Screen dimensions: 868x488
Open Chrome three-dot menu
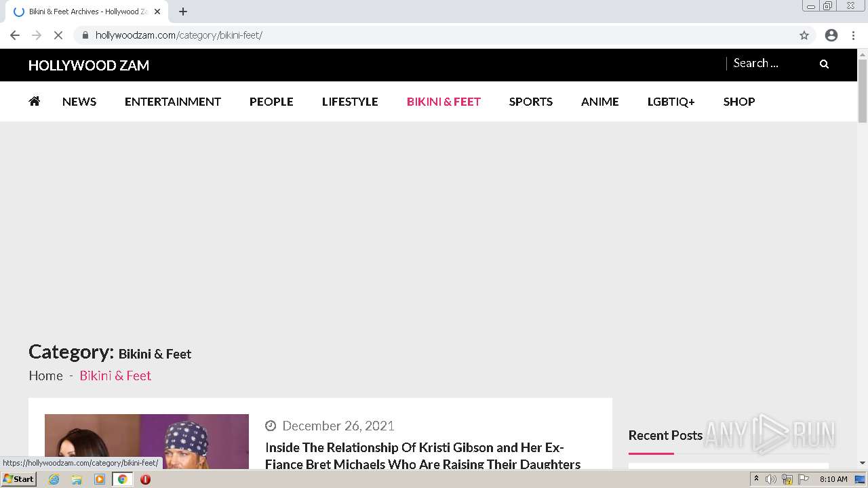[x=853, y=35]
